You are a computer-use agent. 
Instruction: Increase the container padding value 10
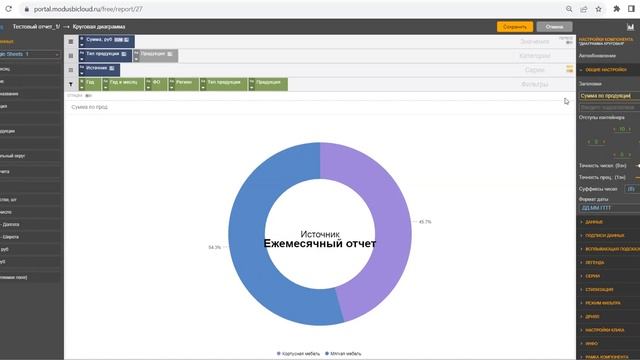pos(630,129)
